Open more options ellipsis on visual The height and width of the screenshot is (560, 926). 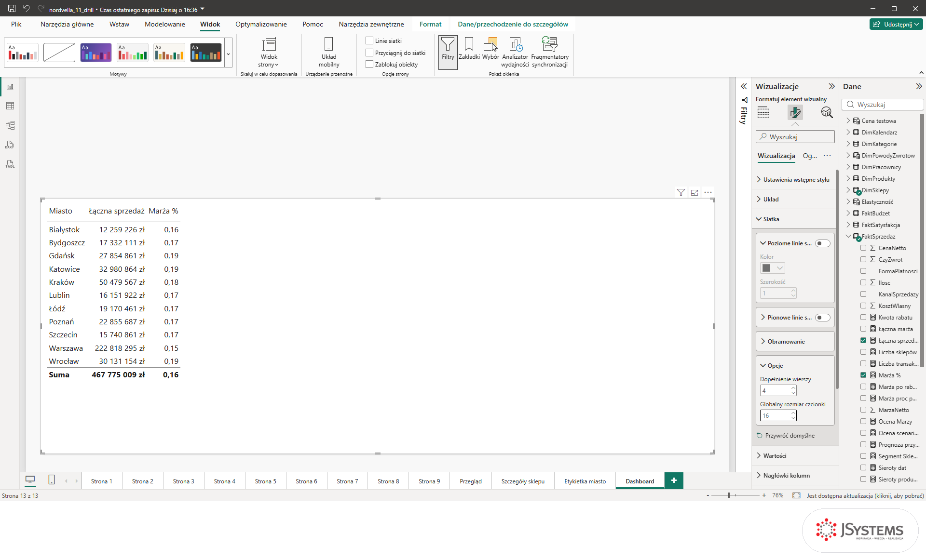point(708,192)
